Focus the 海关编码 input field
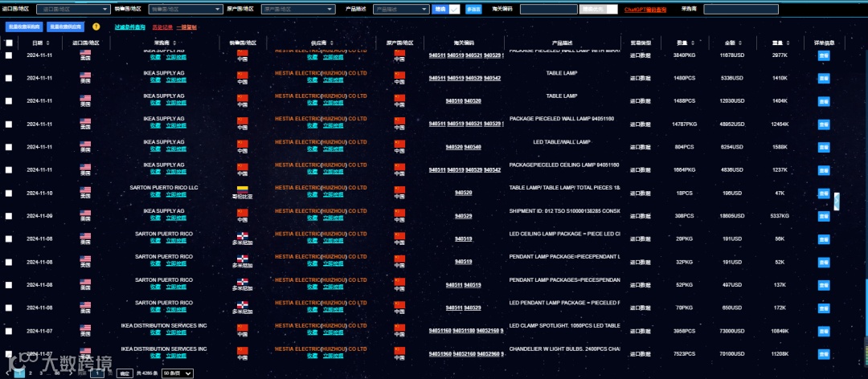The height and width of the screenshot is (379, 868). pyautogui.click(x=549, y=10)
